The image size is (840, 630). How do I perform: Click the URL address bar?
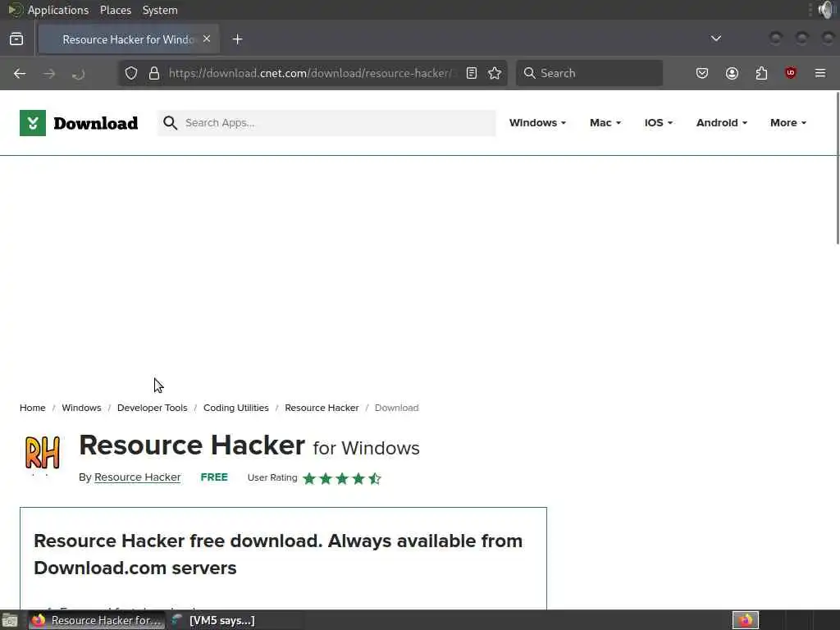click(x=311, y=73)
